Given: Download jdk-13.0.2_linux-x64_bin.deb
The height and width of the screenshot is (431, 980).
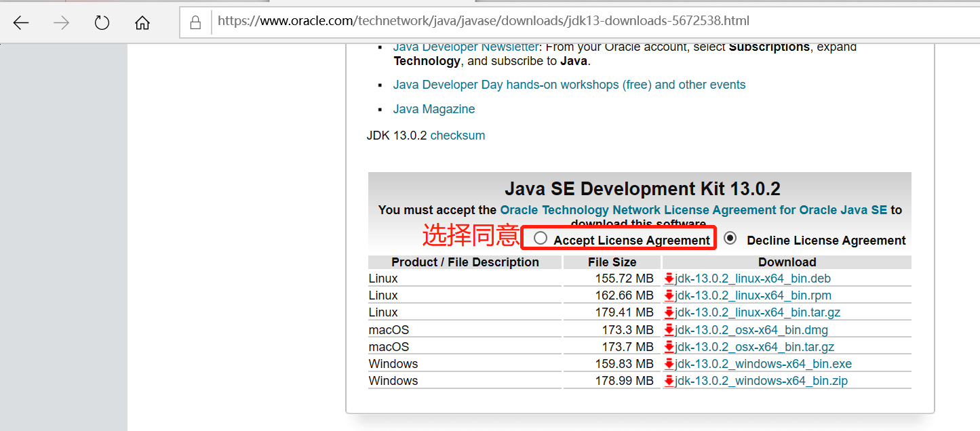Looking at the screenshot, I should pos(753,279).
